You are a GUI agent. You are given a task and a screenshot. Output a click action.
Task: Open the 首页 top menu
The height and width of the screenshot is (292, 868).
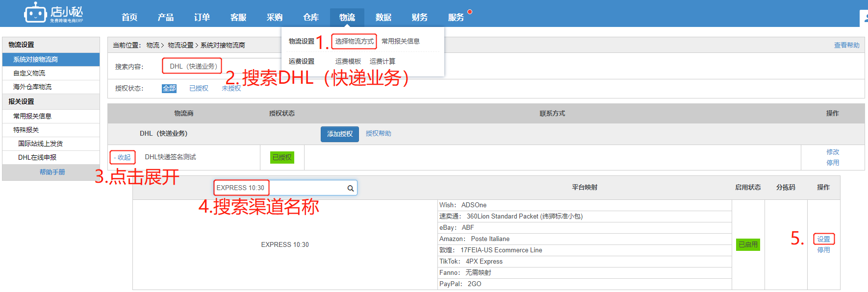point(129,17)
